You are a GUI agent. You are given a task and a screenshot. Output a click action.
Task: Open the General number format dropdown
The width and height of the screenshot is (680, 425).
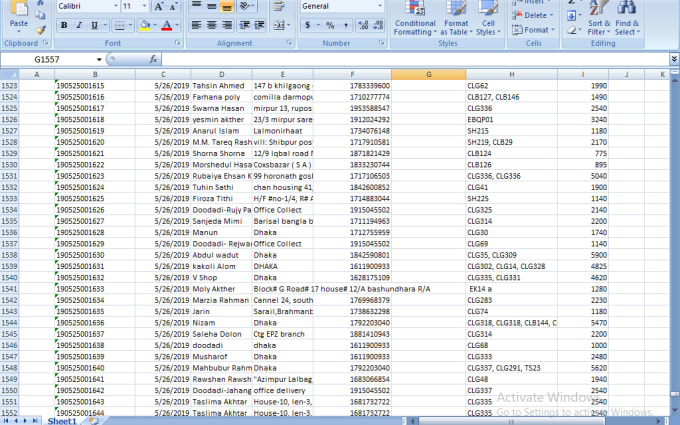coord(380,6)
